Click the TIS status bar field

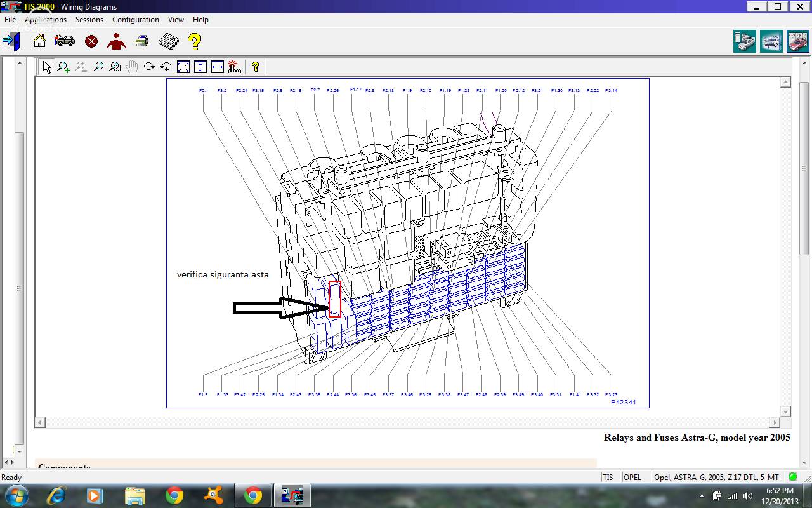[610, 478]
